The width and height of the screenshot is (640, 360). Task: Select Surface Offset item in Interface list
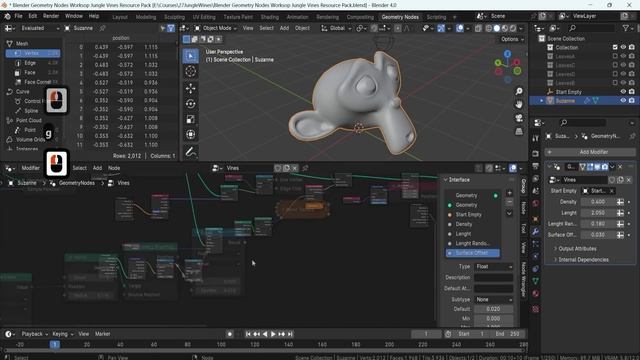[473, 253]
